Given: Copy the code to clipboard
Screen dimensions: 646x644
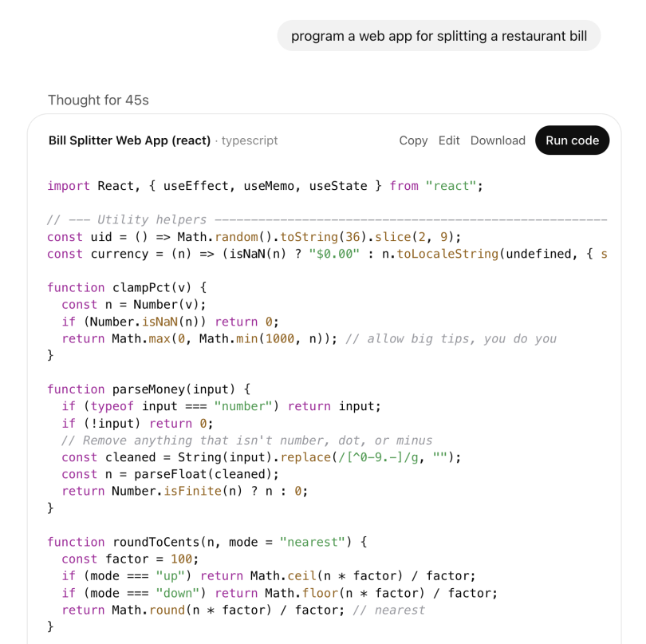Looking at the screenshot, I should click(413, 140).
